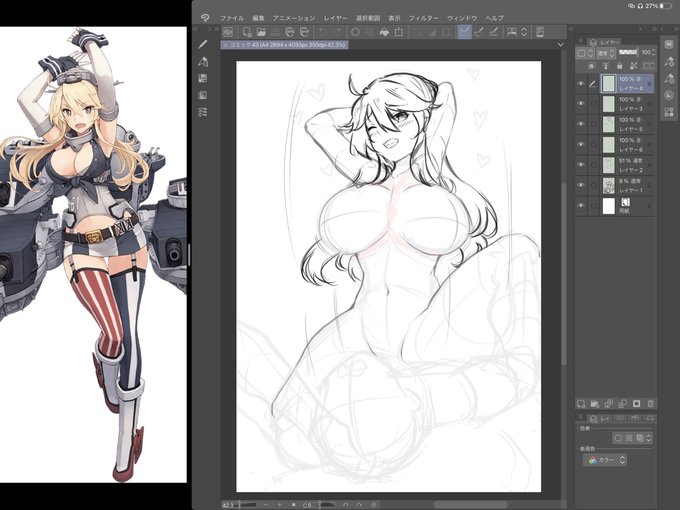Toggle Set as reference layer icon
This screenshot has width=680, height=510.
point(605,66)
